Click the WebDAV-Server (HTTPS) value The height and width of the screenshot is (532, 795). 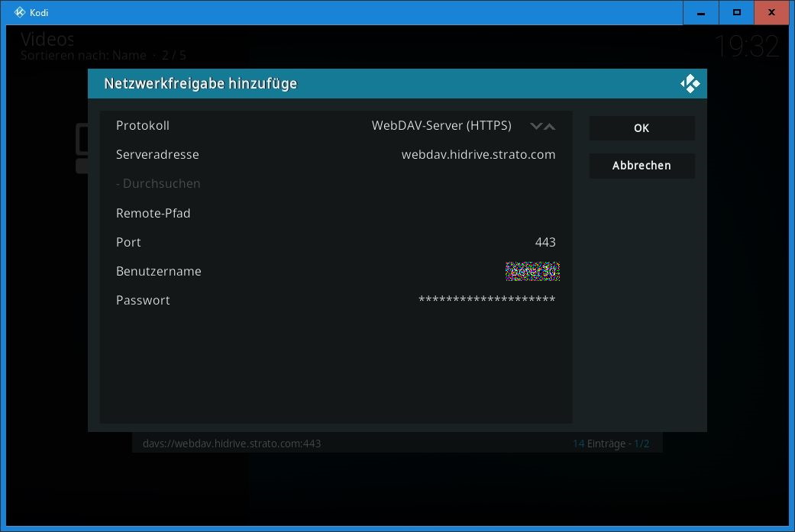point(441,126)
